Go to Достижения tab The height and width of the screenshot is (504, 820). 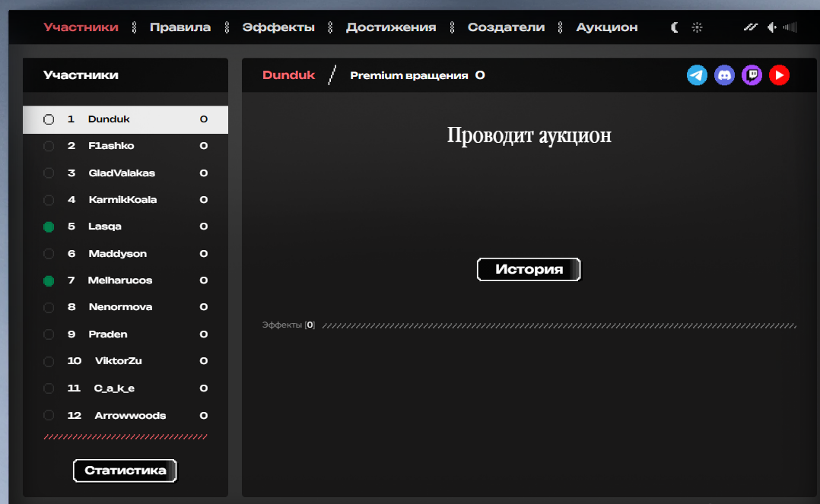pos(391,27)
